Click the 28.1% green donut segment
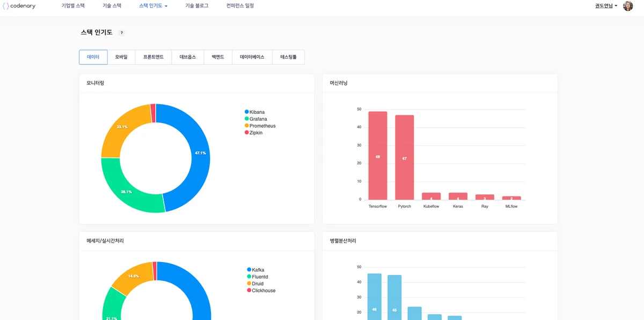Screen dimensions: 644x320 [x=128, y=191]
